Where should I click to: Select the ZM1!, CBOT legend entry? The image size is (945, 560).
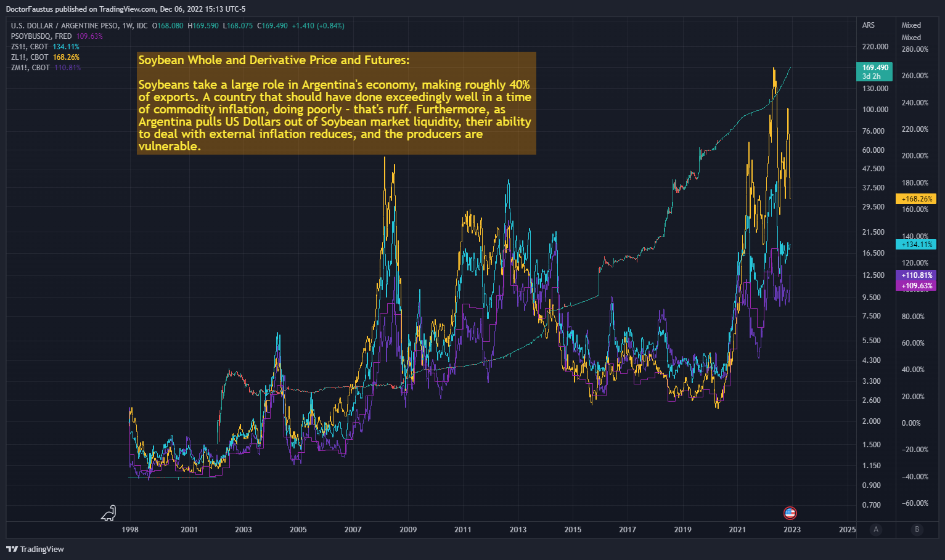point(30,68)
